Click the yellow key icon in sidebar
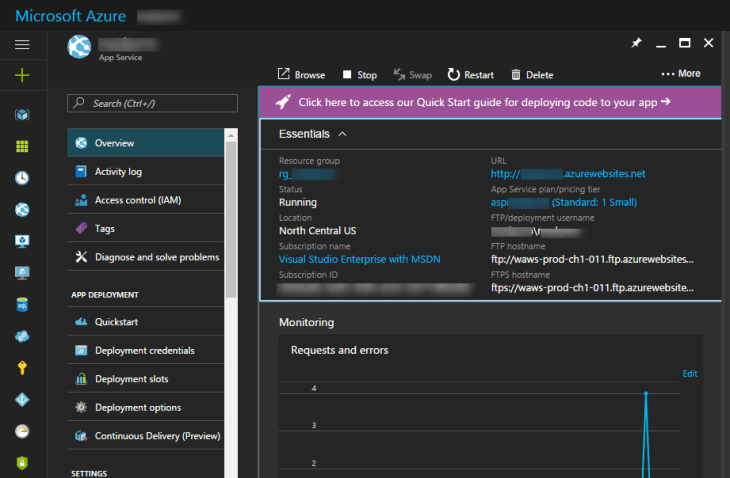The height and width of the screenshot is (478, 730). [x=22, y=367]
